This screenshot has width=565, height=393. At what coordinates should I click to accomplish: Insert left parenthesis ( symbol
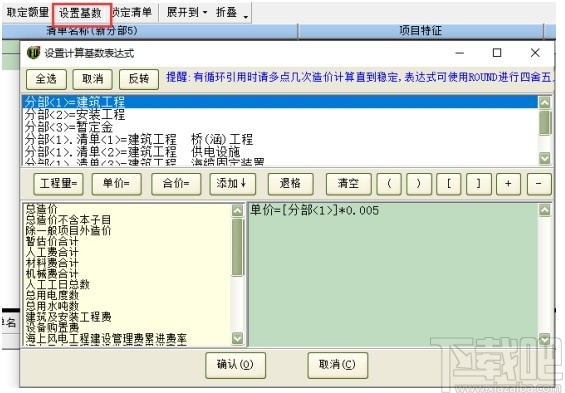pyautogui.click(x=389, y=184)
